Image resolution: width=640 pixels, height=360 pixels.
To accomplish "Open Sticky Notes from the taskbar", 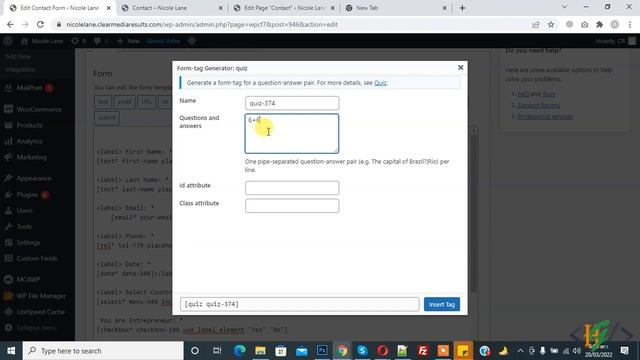I will pos(463,351).
